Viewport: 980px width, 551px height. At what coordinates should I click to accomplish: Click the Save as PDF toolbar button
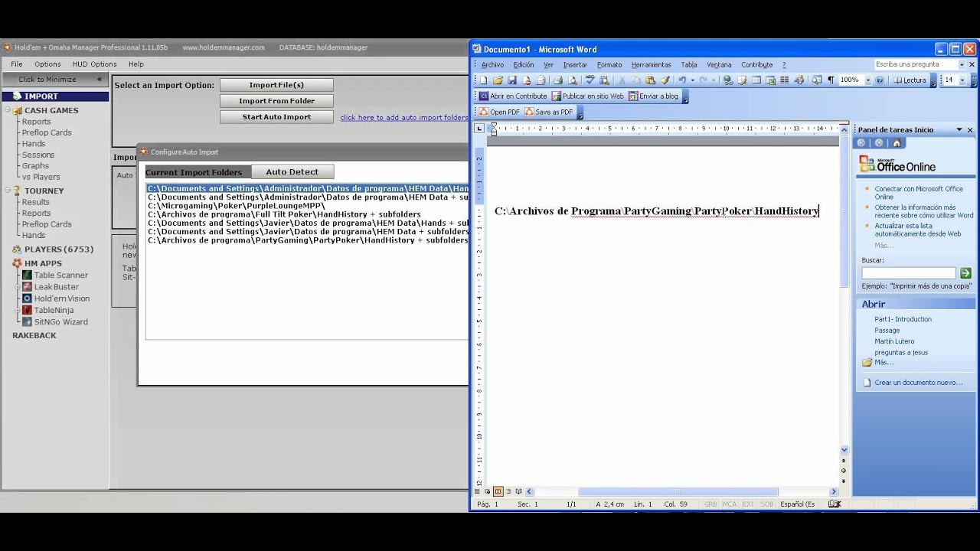click(x=548, y=112)
